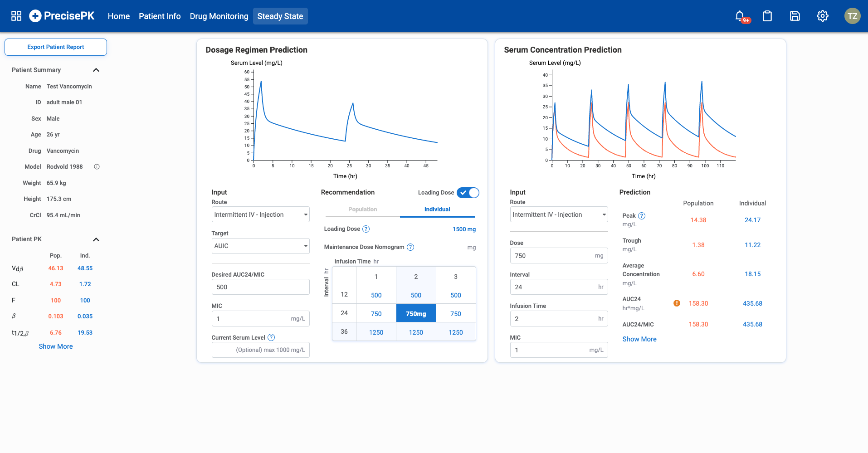Click the info icon beside Rodvold 1988

[x=97, y=167]
